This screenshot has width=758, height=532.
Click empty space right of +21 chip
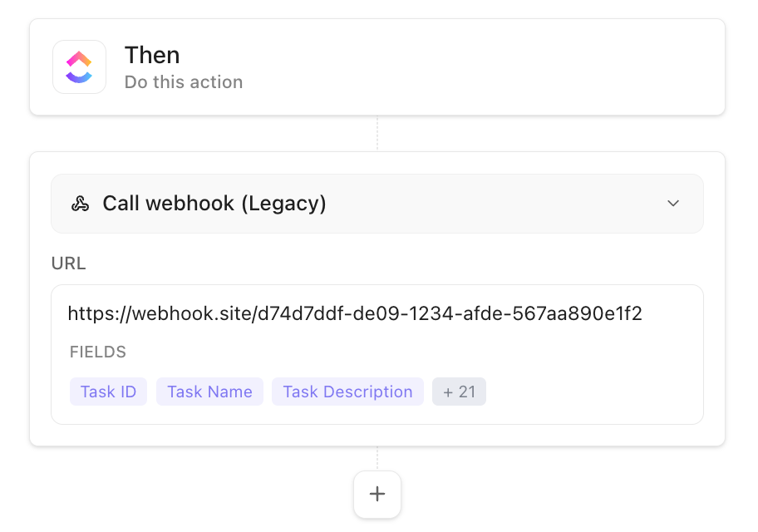590,392
